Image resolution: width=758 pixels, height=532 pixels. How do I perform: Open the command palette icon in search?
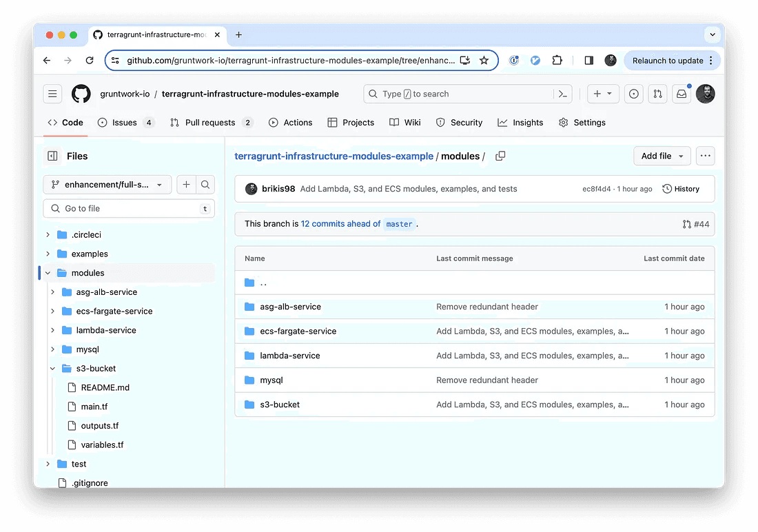(x=562, y=94)
